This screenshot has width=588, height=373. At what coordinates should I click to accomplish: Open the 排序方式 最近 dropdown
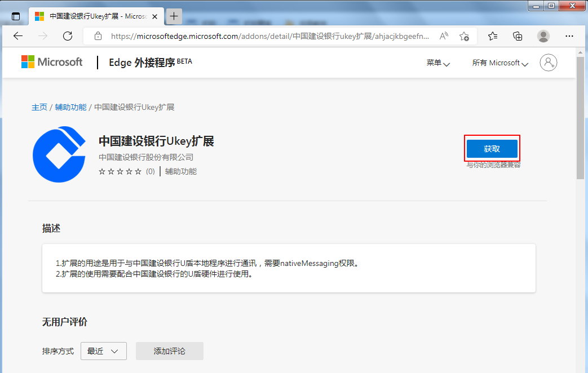click(103, 351)
